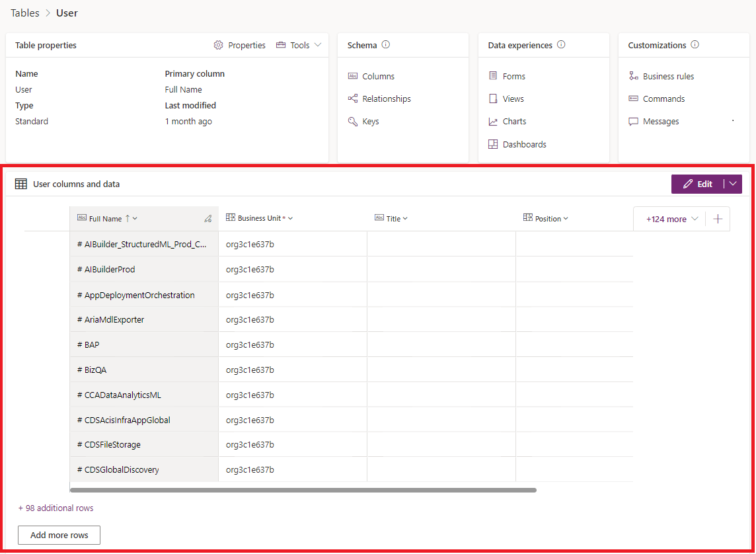Click the Relationships icon
756x554 pixels.
353,99
